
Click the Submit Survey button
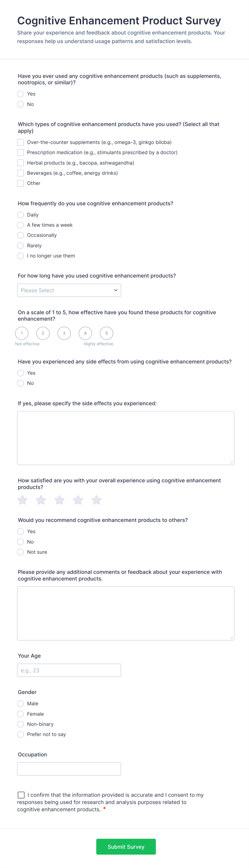coord(126,846)
